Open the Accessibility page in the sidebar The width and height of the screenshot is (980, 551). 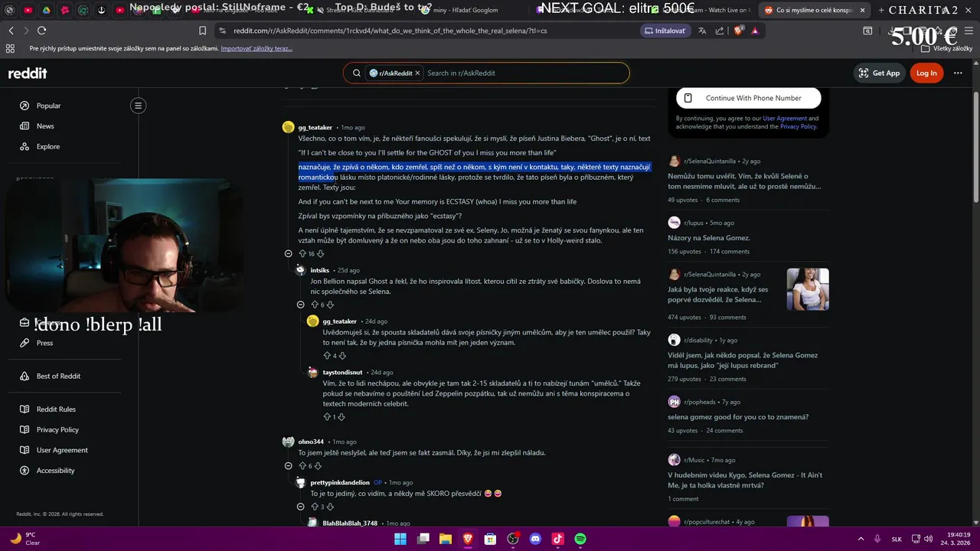pyautogui.click(x=55, y=471)
